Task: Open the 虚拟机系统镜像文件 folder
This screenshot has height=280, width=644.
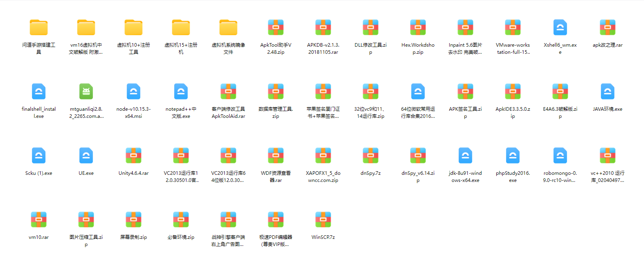Action: 228,28
